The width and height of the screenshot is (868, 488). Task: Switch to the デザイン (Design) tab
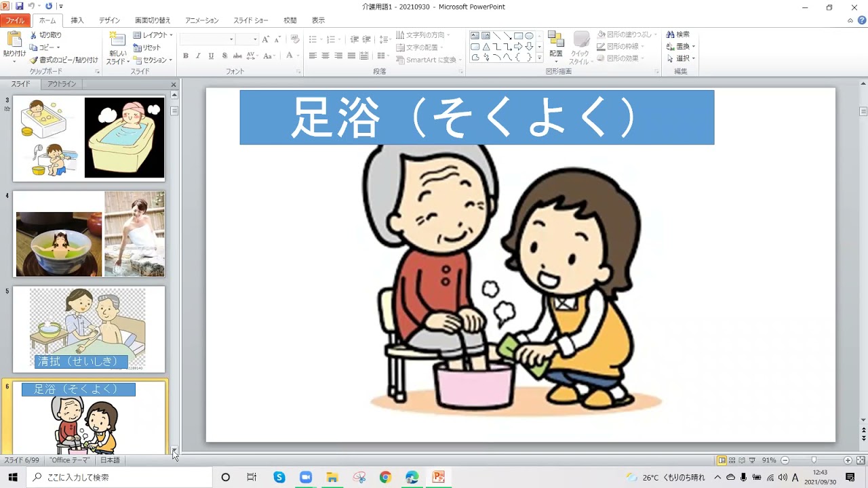109,21
